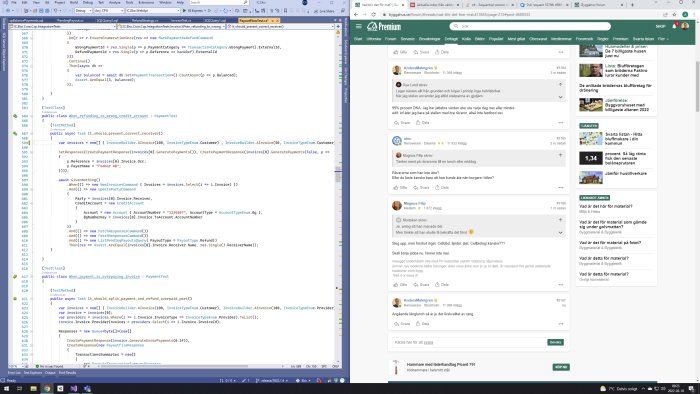Open sidebar article Svarta listan bluffmakare

pos(624,138)
